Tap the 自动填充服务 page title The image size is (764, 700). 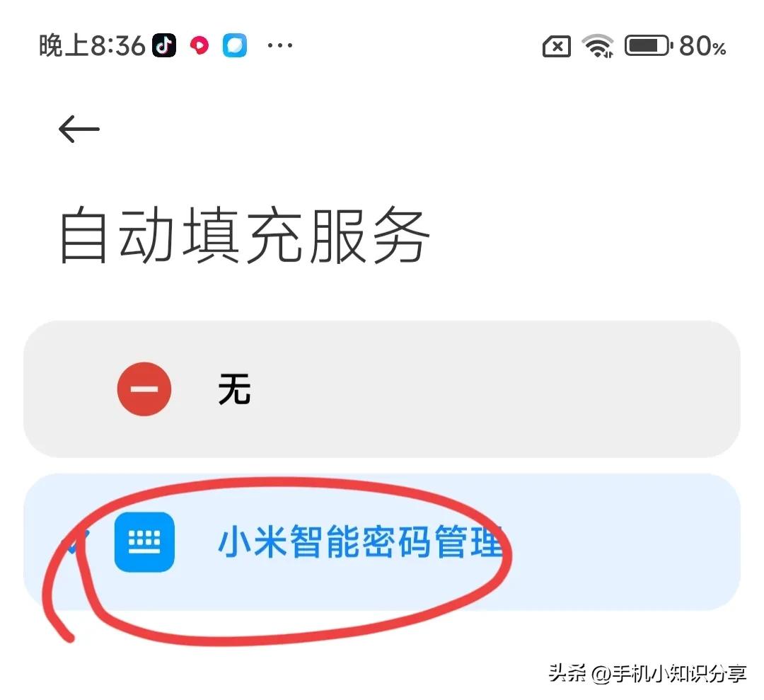[x=244, y=236]
